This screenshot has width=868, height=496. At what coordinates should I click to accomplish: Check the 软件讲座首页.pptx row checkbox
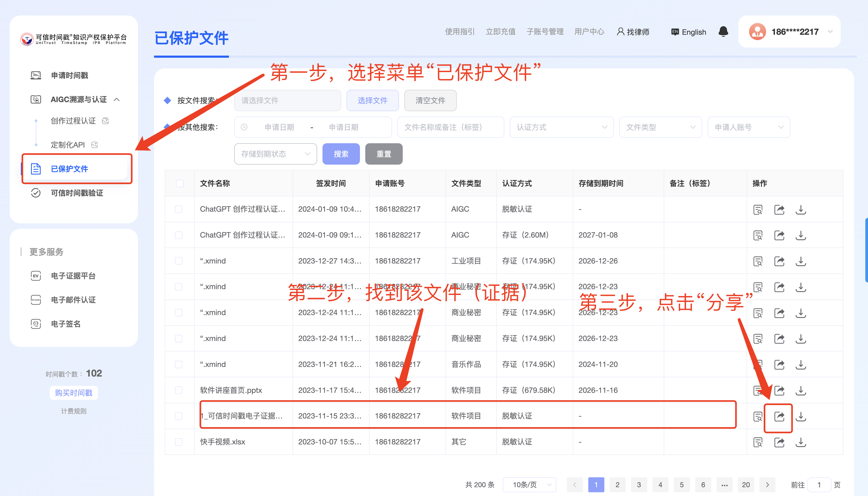[x=179, y=390]
